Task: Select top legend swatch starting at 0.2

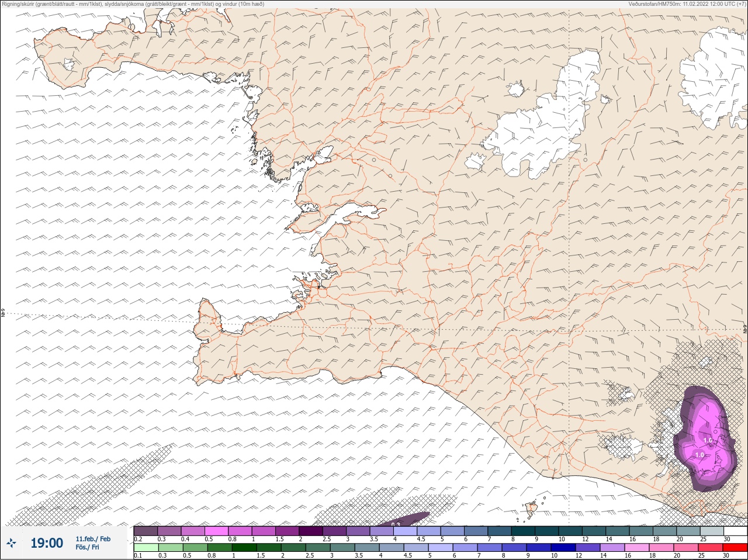Action: 146,531
